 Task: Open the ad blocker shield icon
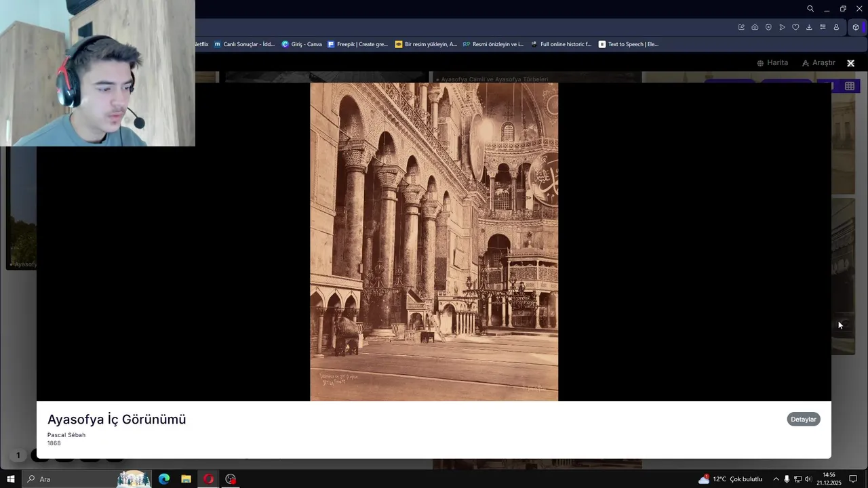(x=768, y=27)
